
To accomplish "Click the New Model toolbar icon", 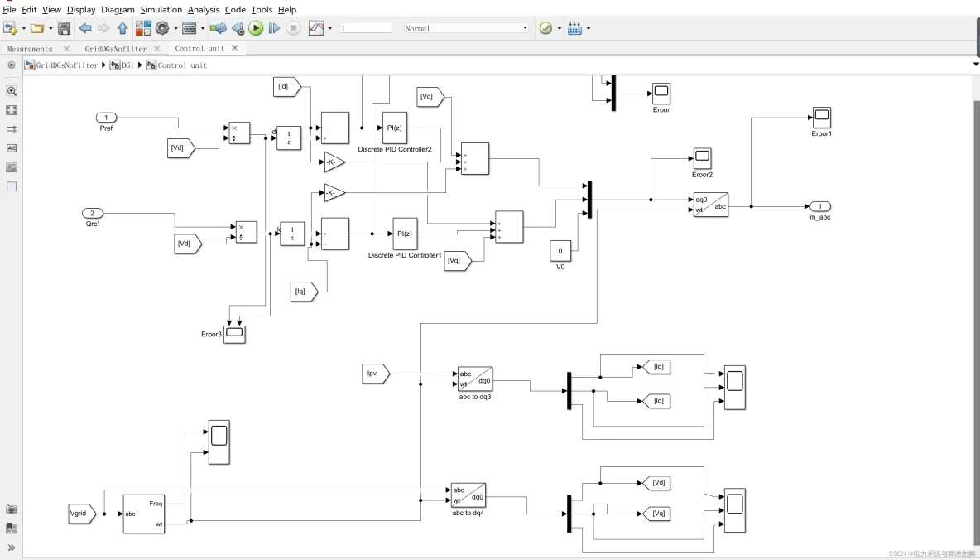I will (x=10, y=28).
